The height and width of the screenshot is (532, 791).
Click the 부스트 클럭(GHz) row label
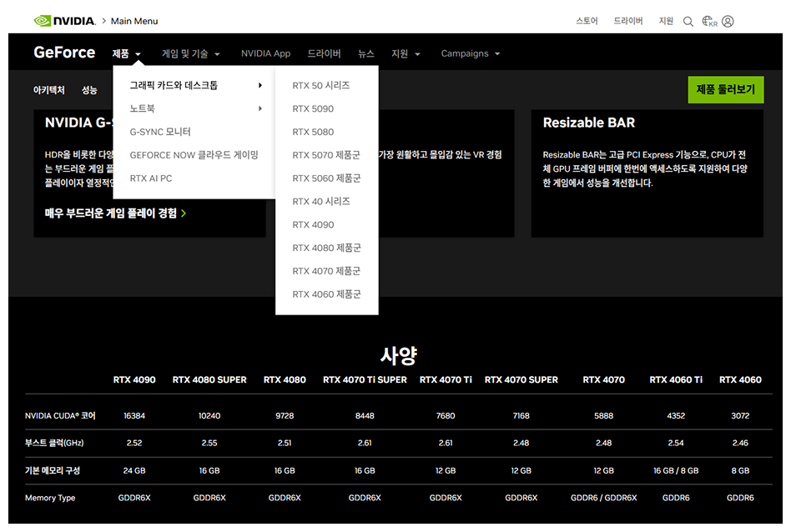pyautogui.click(x=54, y=443)
